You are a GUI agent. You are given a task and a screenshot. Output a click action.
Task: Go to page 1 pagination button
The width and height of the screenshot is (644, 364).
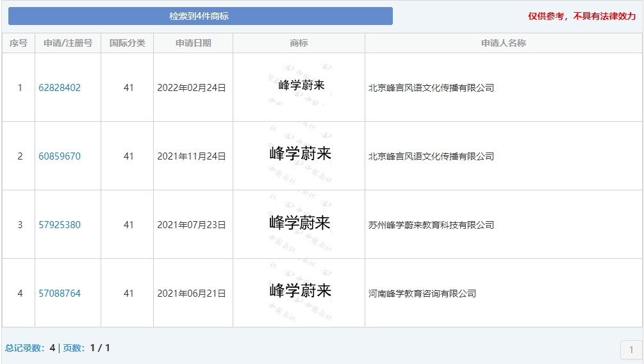coord(631,350)
